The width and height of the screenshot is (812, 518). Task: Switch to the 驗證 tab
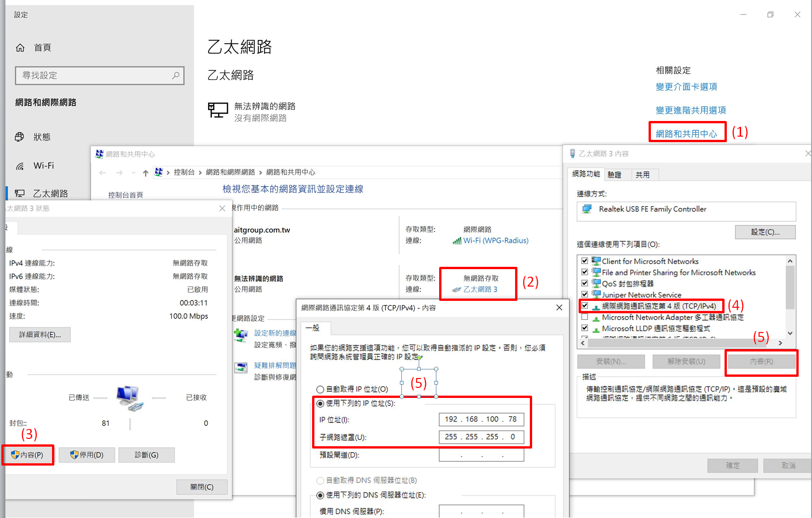pos(614,175)
